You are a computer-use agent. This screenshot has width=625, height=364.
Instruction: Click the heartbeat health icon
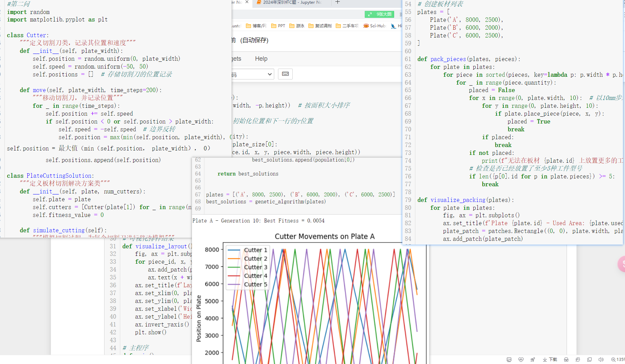click(x=520, y=360)
